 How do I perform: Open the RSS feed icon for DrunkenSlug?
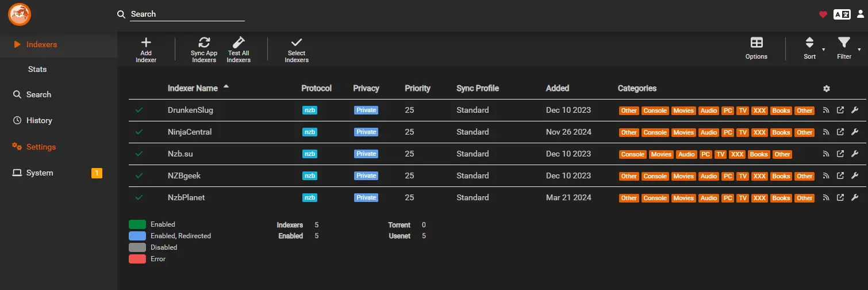coord(826,110)
